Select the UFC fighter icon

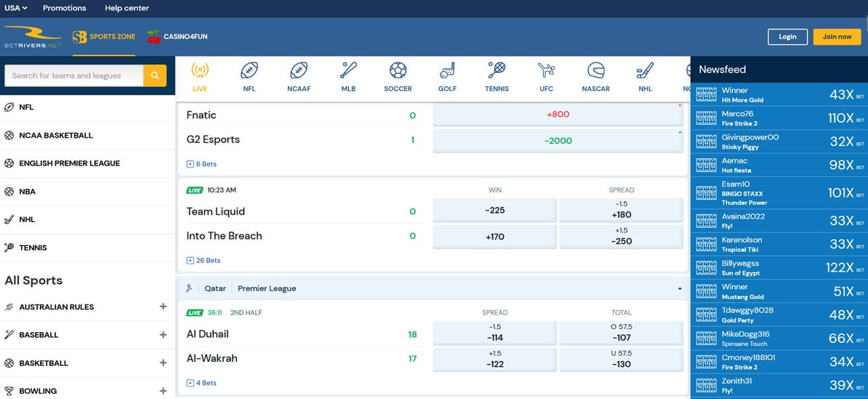pyautogui.click(x=546, y=70)
